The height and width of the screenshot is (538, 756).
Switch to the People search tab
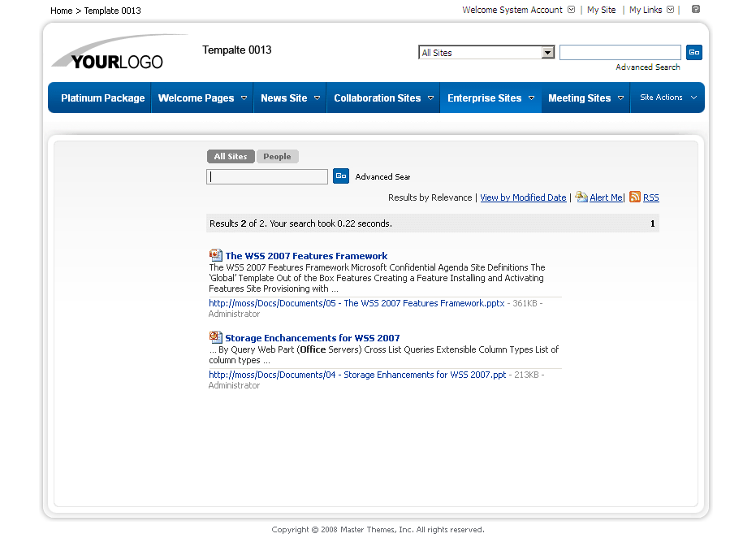click(x=277, y=156)
